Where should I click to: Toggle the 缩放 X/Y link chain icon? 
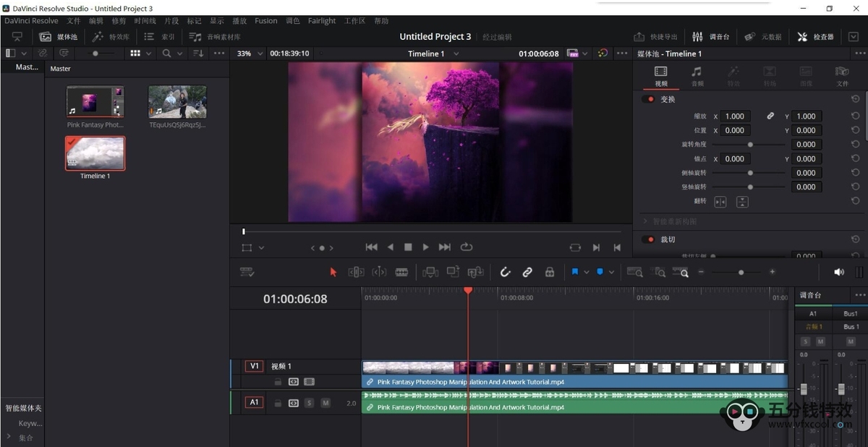[770, 116]
